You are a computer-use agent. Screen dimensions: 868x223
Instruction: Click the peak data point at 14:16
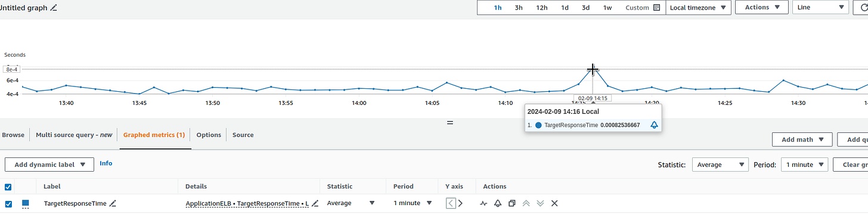(593, 70)
